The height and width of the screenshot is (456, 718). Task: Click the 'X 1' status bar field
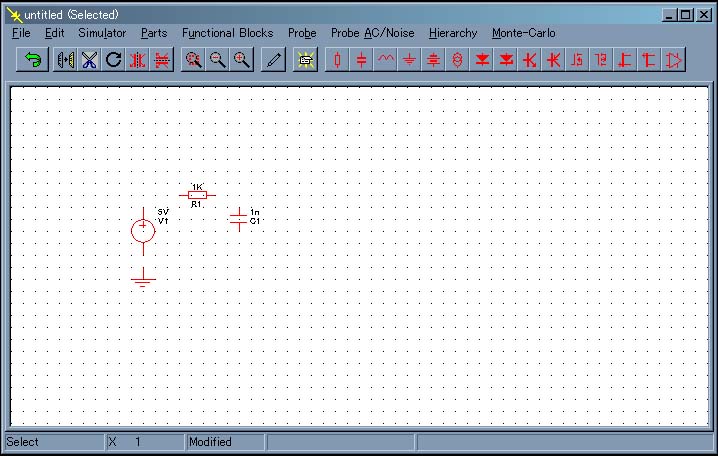pos(146,442)
